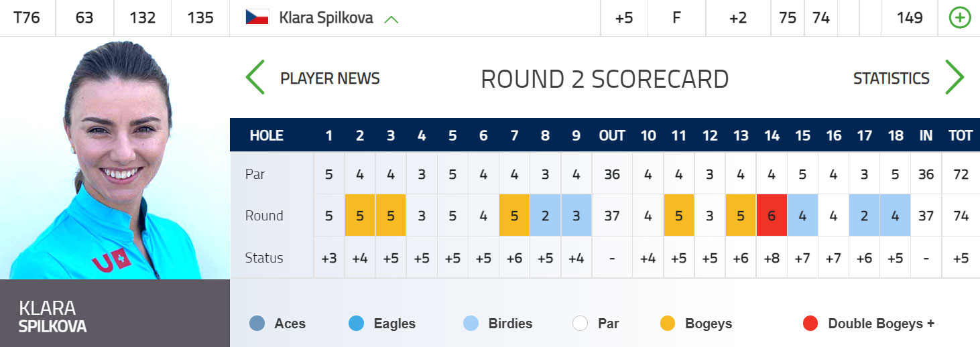Viewport: 980px width, 347px height.
Task: Click the OUT column header
Action: point(612,135)
